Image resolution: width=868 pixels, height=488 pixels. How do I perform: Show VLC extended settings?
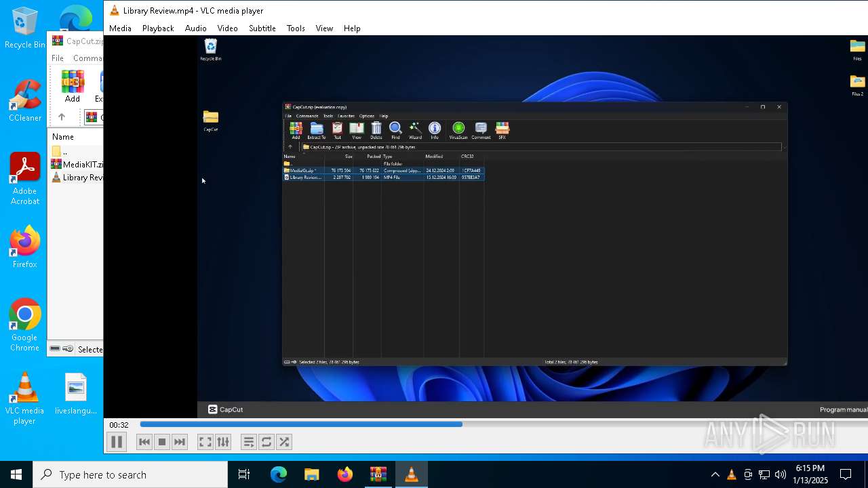point(223,442)
